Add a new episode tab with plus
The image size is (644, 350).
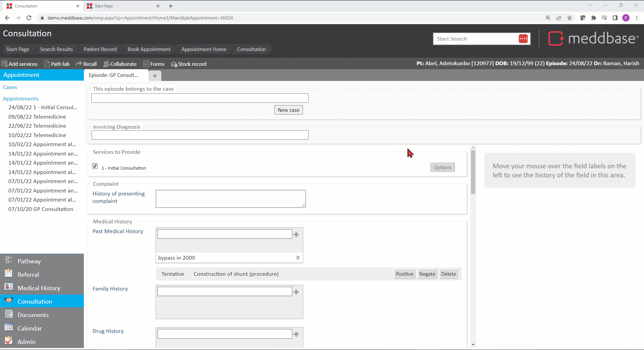point(155,76)
